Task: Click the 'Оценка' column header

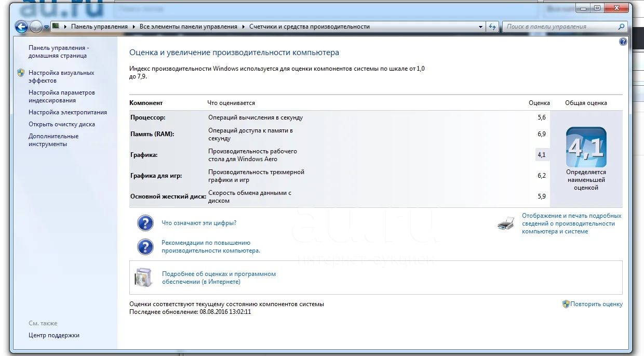Action: pyautogui.click(x=539, y=103)
